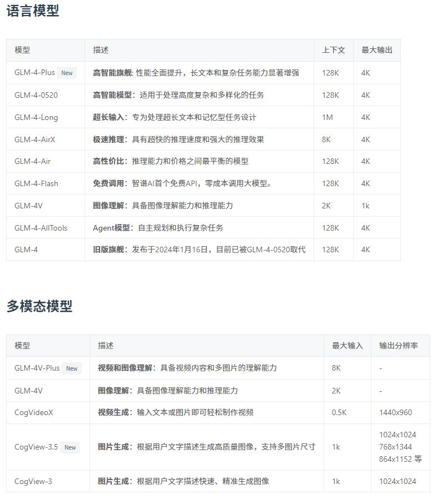Click the GLM-4-Plus model name
Image resolution: width=437 pixels, height=504 pixels.
pyautogui.click(x=34, y=73)
